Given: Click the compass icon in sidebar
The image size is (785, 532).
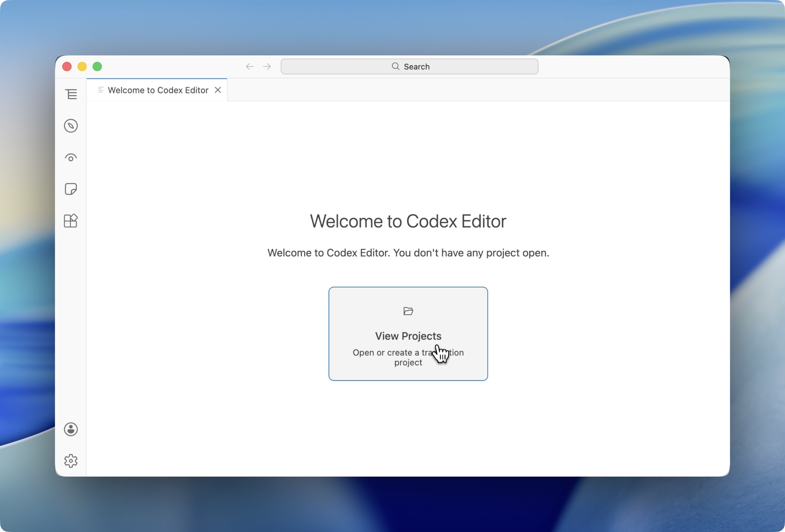Looking at the screenshot, I should click(x=71, y=126).
